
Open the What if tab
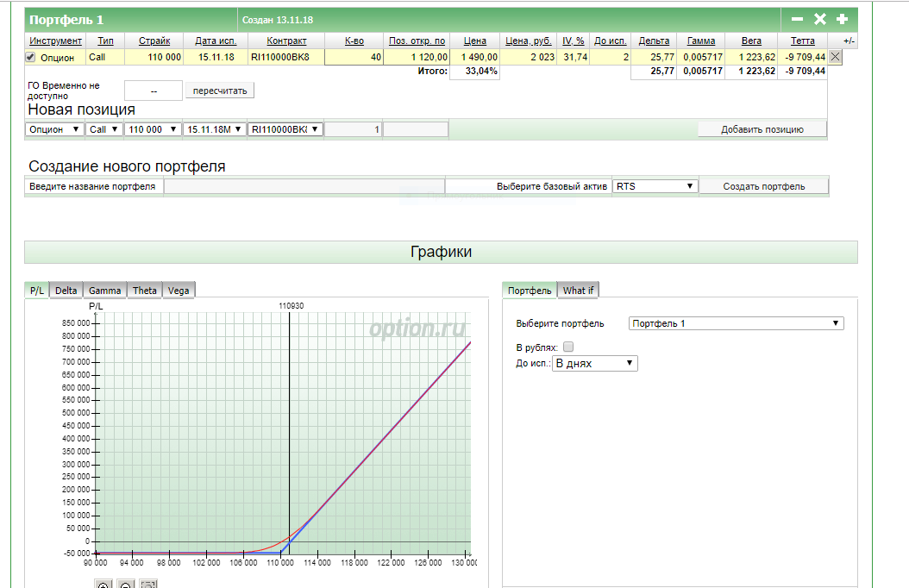coord(578,291)
